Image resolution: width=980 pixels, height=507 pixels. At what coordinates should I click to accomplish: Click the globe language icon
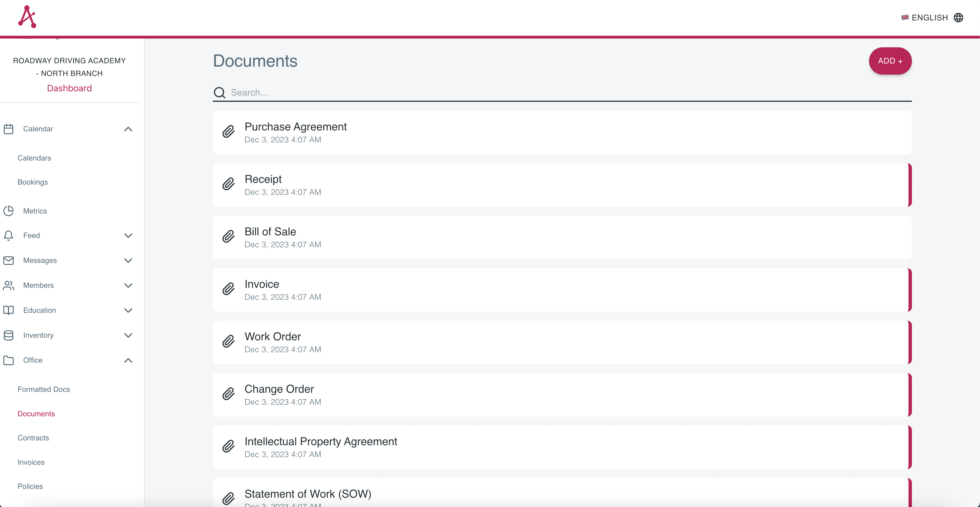point(958,18)
